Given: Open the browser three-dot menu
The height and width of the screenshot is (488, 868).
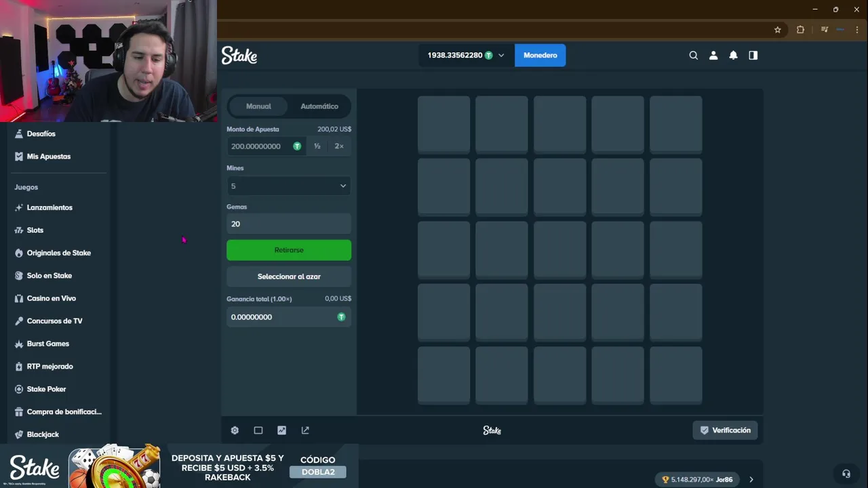Looking at the screenshot, I should tap(858, 30).
